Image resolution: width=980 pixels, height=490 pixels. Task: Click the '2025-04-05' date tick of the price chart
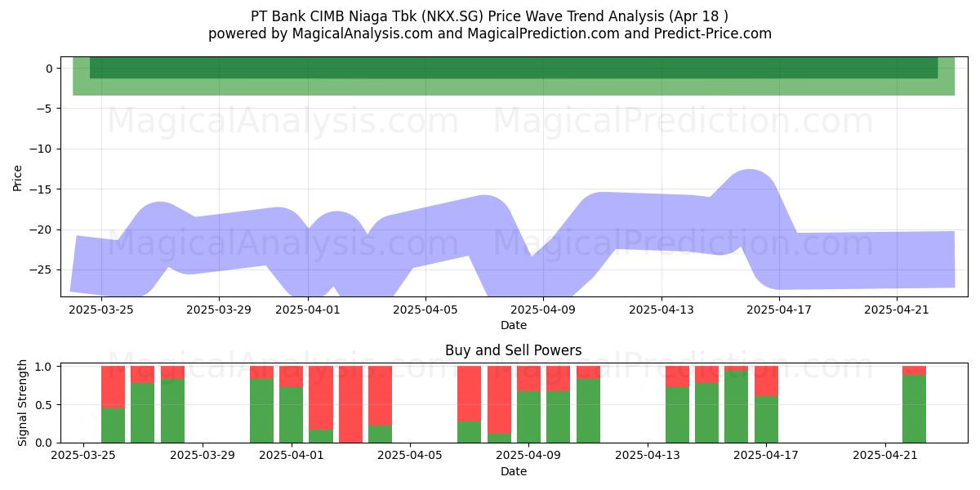(425, 310)
